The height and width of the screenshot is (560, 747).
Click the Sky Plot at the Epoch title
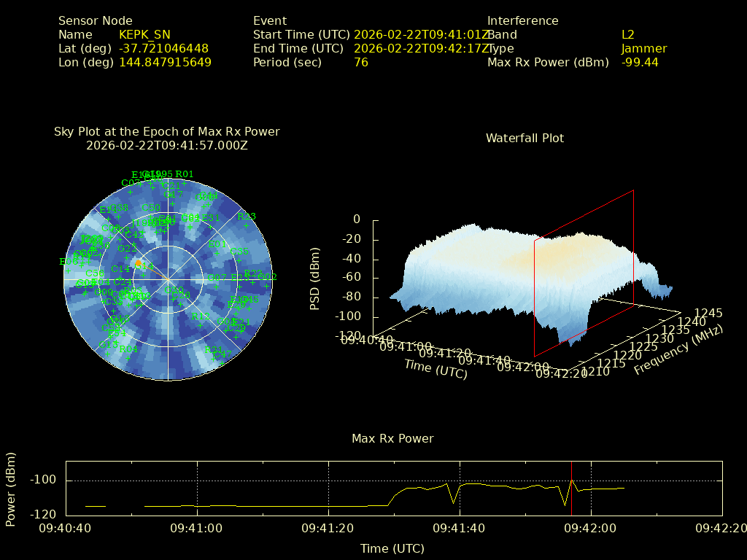click(166, 132)
